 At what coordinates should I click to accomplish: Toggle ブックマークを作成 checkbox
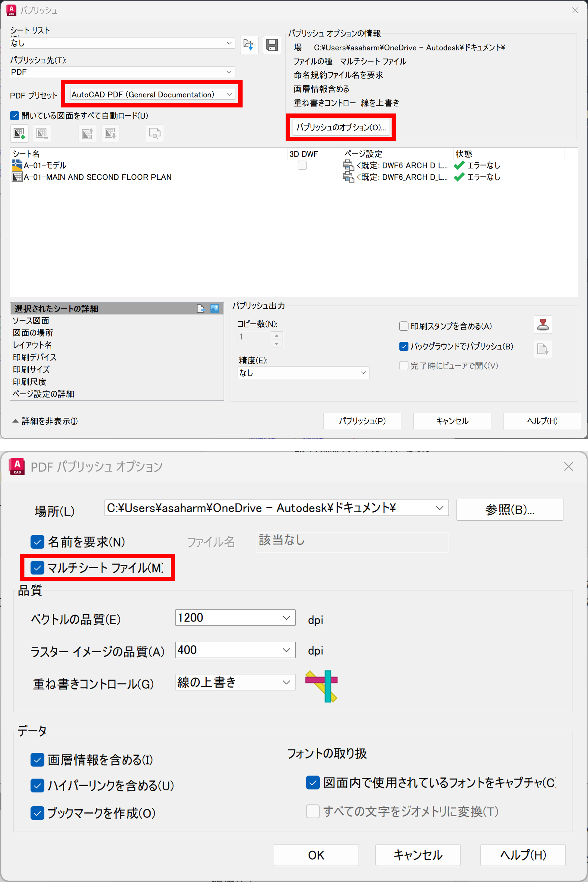37,813
